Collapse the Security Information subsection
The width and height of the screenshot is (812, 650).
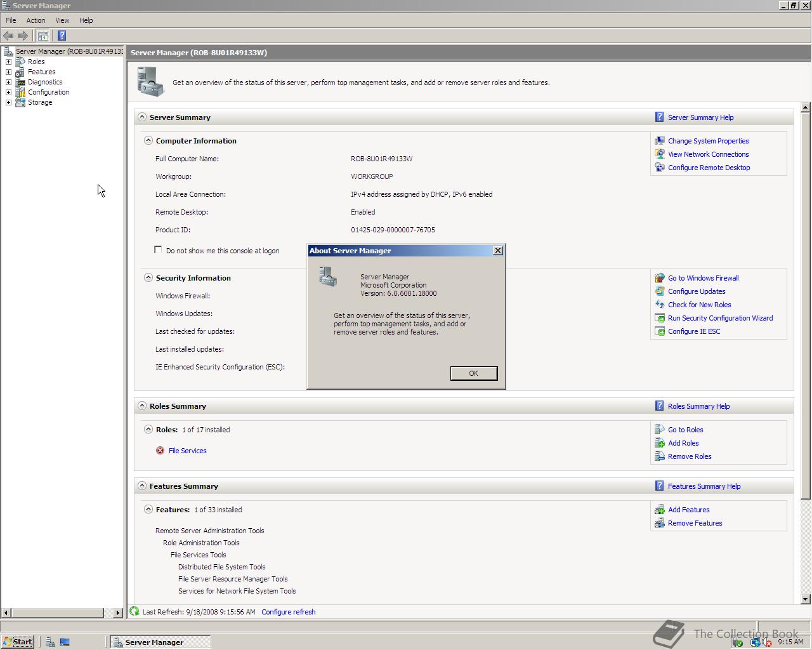148,277
